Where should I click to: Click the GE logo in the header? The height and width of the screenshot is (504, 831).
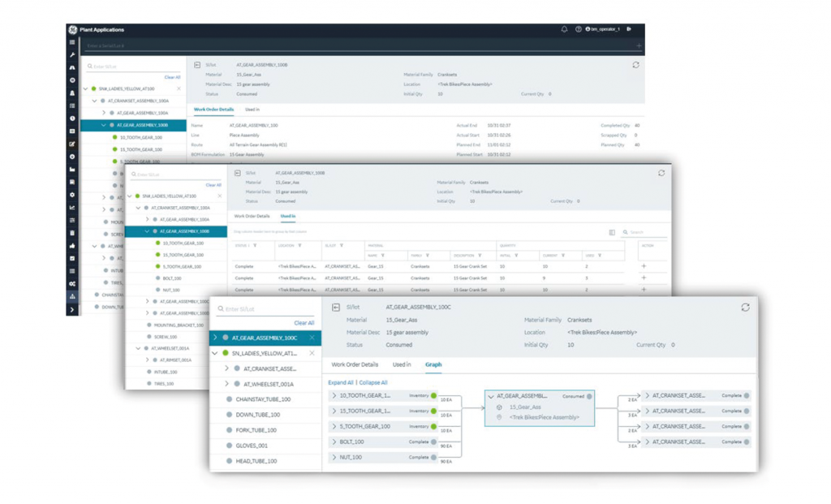[x=72, y=29]
